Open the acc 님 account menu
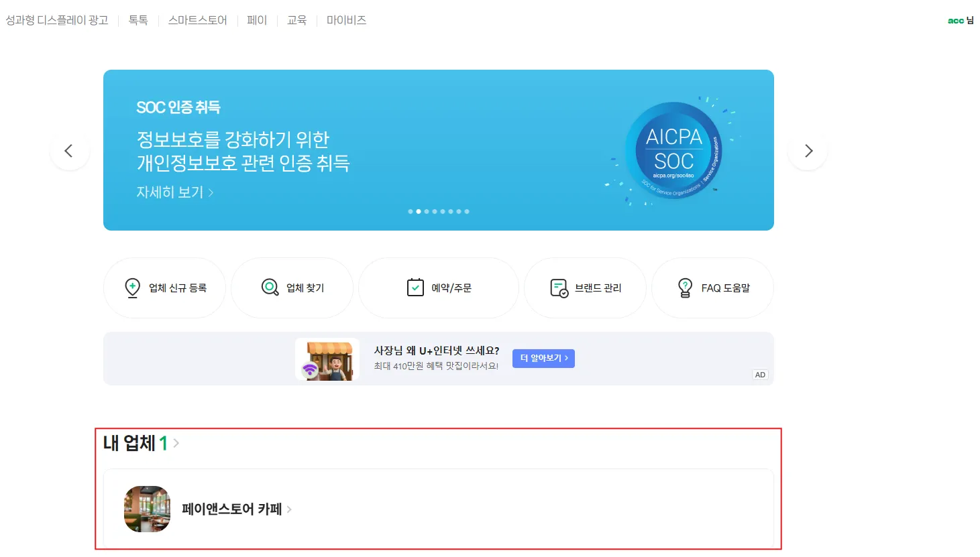Image resolution: width=980 pixels, height=557 pixels. click(961, 21)
